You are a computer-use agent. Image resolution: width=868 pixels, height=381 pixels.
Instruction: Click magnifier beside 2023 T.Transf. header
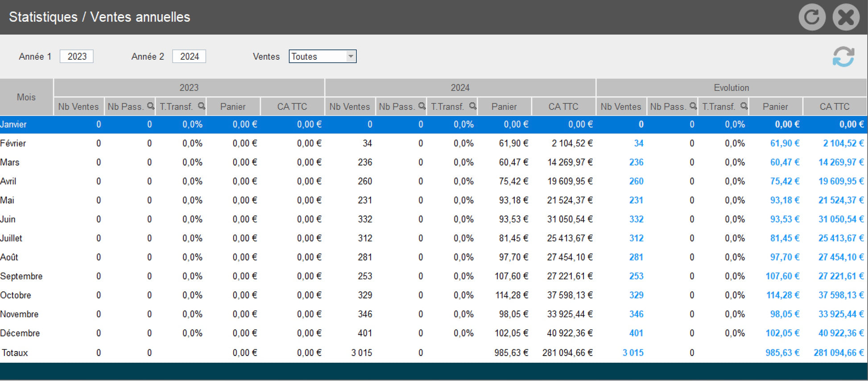201,106
